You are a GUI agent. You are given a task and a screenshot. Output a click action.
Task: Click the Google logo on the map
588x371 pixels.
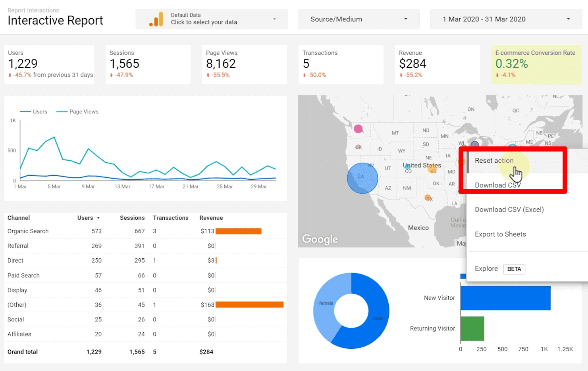click(320, 239)
